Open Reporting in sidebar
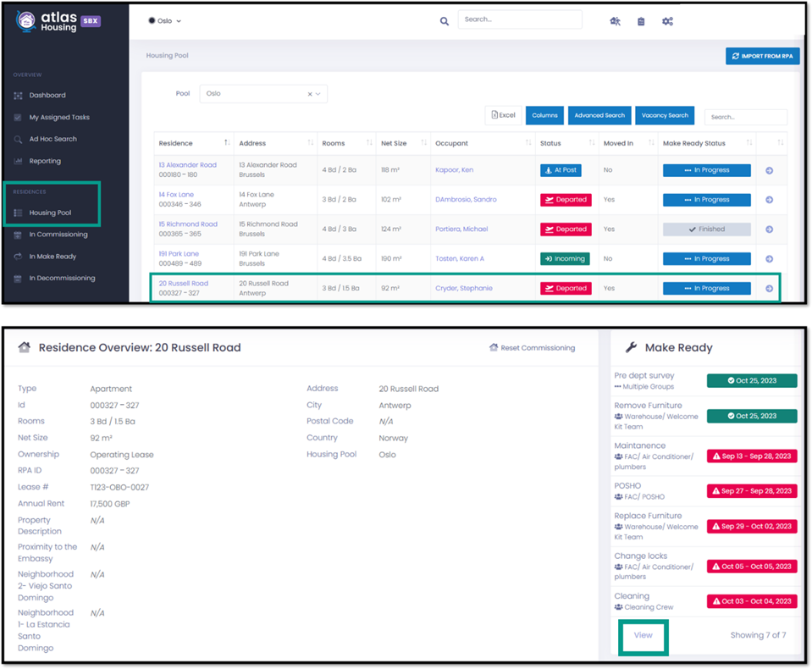Image resolution: width=812 pixels, height=669 pixels. (45, 161)
